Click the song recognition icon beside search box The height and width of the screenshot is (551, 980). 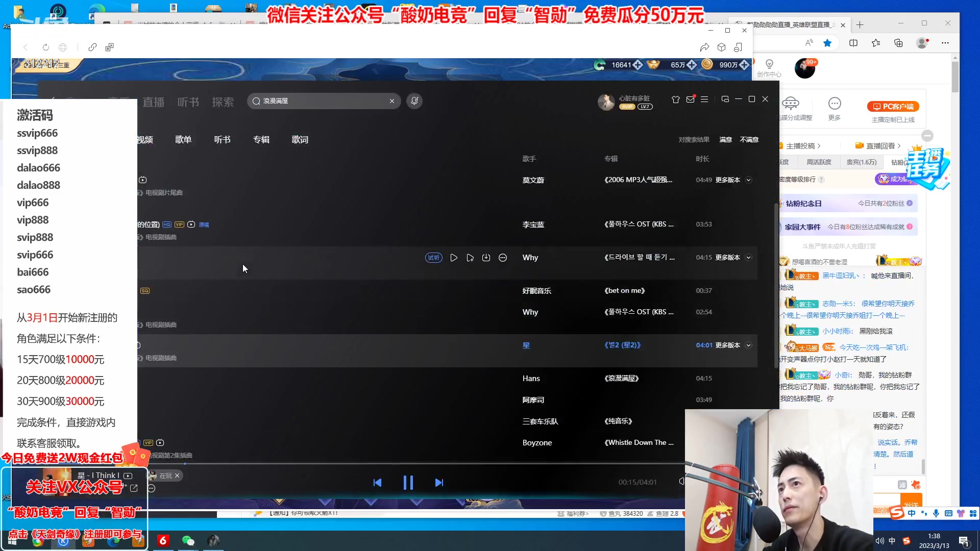pyautogui.click(x=414, y=101)
